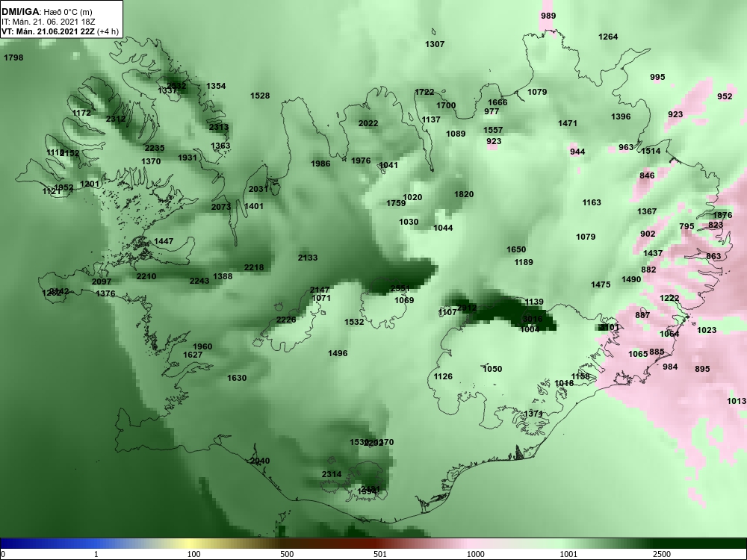Click the 100 label on the color scale
Screen dimensions: 747x560
193,554
